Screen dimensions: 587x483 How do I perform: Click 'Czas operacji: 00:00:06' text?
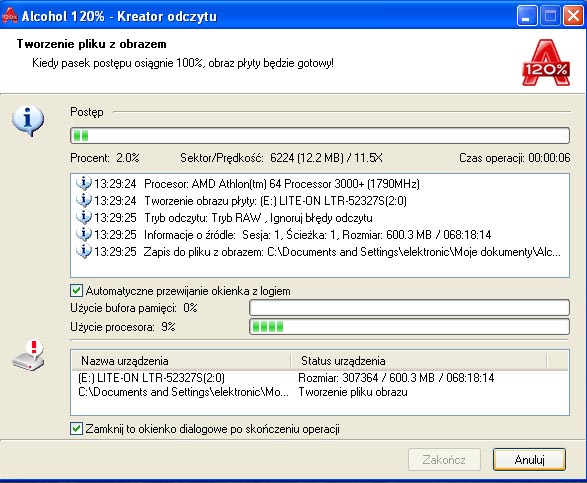(x=515, y=158)
